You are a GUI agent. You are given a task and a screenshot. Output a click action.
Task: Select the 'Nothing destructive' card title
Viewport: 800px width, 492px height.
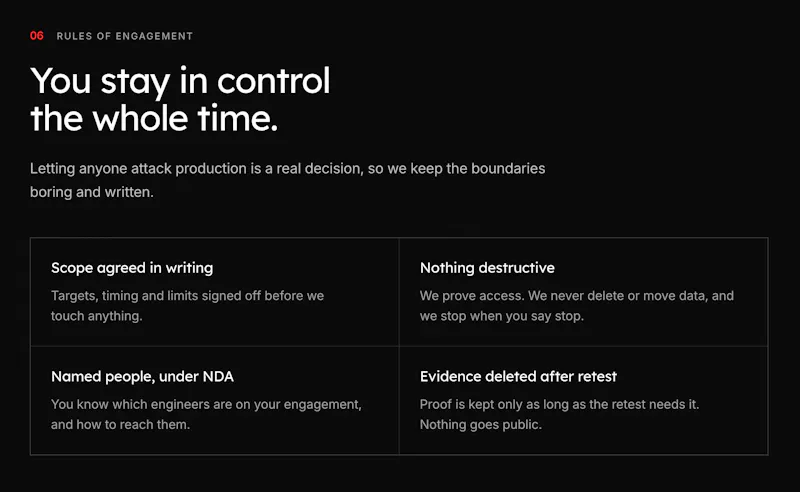pos(487,268)
